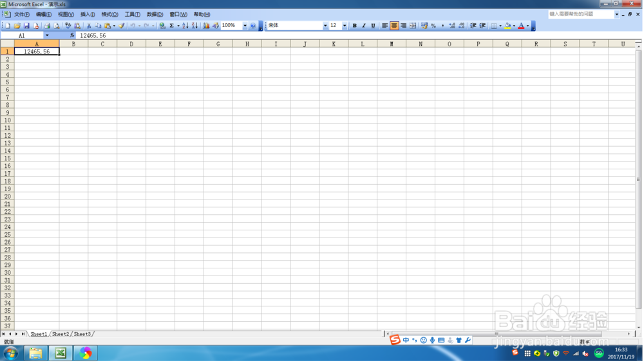644x363 pixels.
Task: Save the workbook with the floppy icon
Action: (x=26, y=26)
